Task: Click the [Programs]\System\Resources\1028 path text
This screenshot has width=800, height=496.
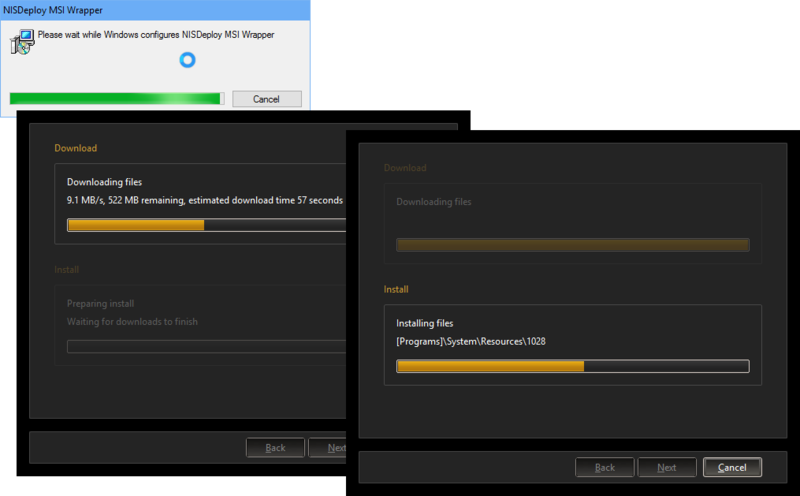Action: coord(470,341)
